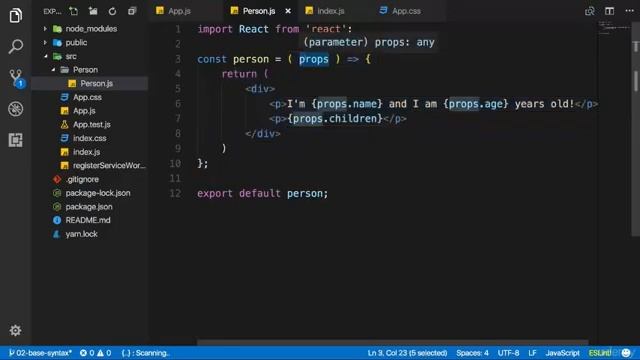Click props.name in the code
This screenshot has height=360, width=640.
click(347, 104)
